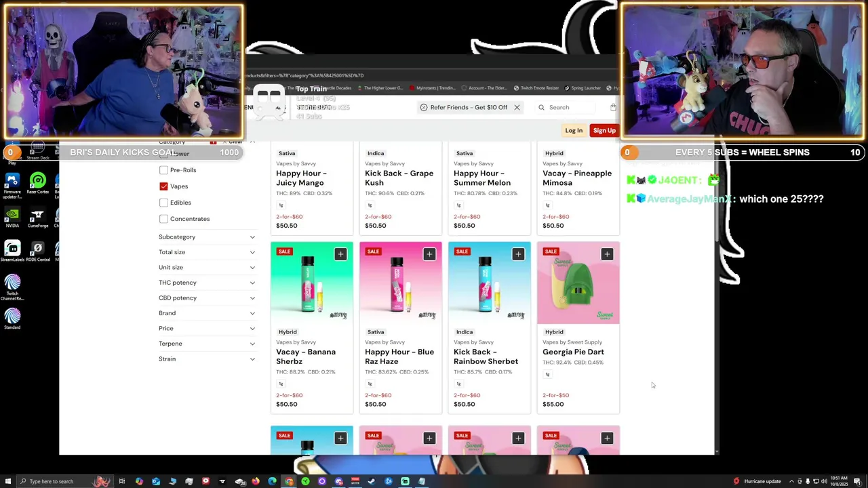Click Kick Back - Rainbow Sherbet product image
This screenshot has height=488, width=868.
(490, 283)
